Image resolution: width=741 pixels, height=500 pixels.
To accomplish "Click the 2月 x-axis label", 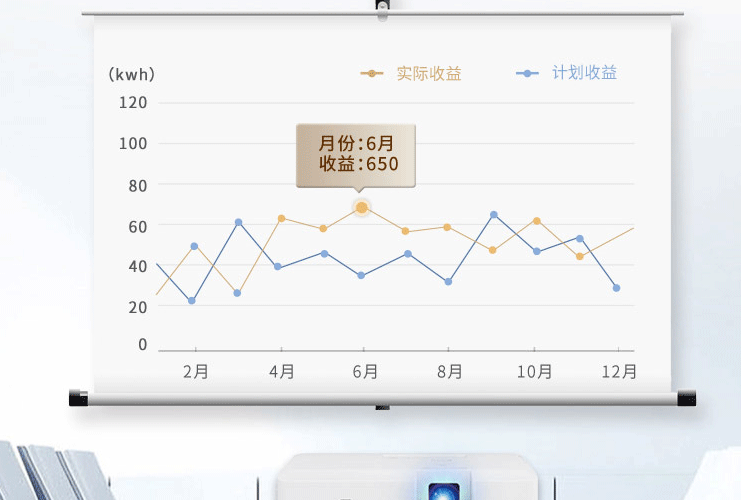I will [x=196, y=372].
